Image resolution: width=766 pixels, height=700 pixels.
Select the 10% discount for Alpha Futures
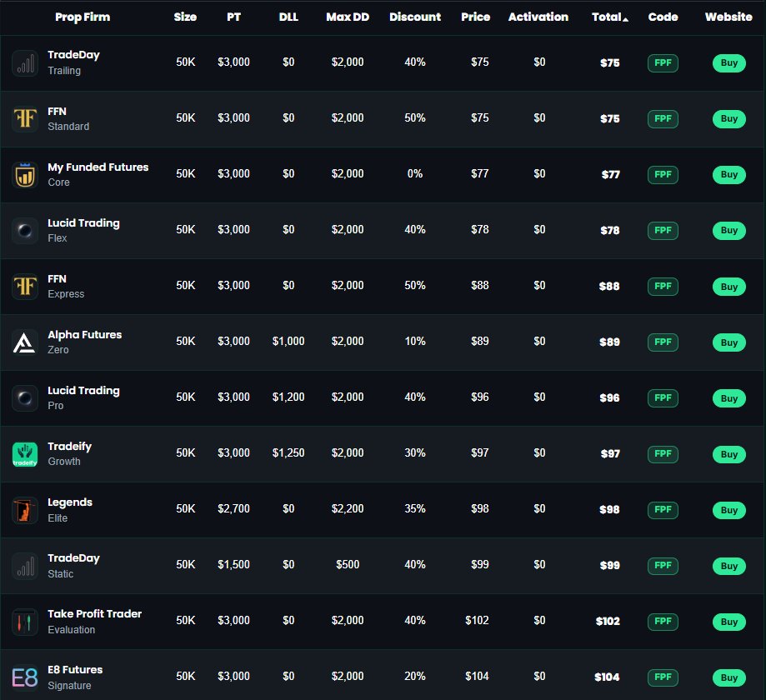(415, 342)
